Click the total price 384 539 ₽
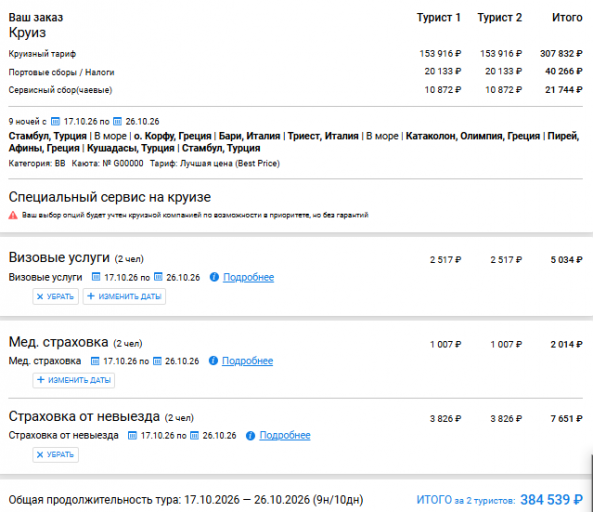 [x=551, y=500]
